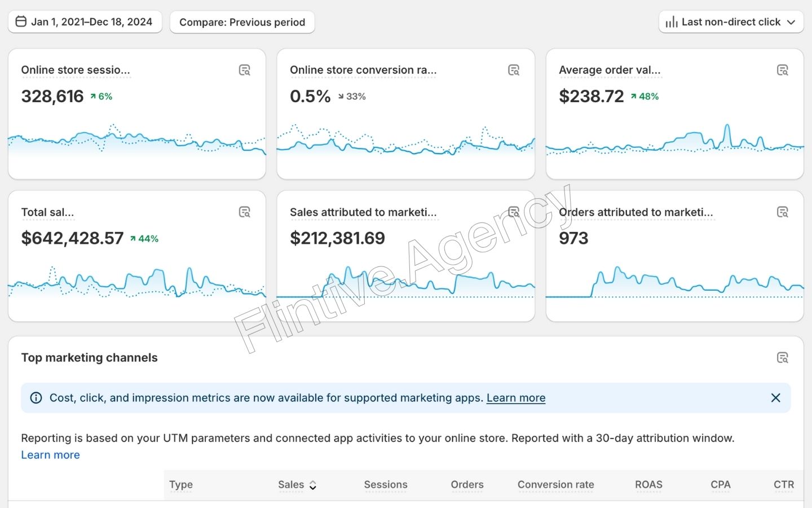The width and height of the screenshot is (812, 508).
Task: Click the calendar icon in date range button
Action: pyautogui.click(x=21, y=22)
